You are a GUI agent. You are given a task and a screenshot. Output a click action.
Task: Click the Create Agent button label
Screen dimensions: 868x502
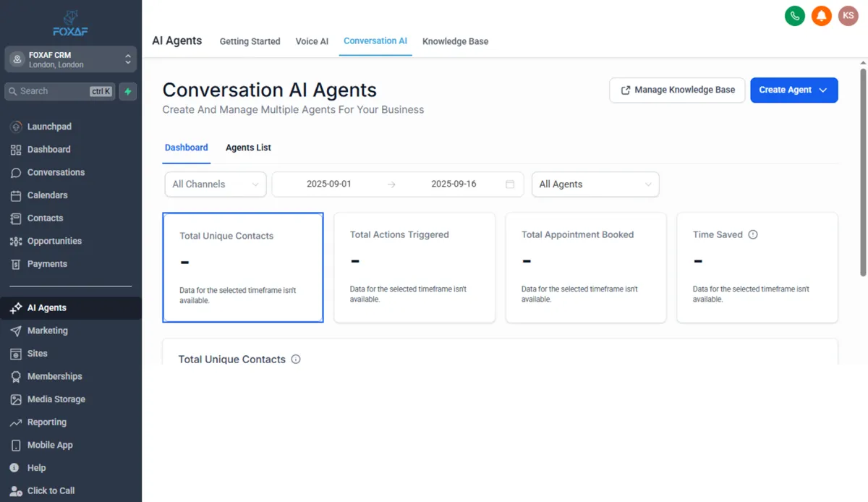[785, 90]
